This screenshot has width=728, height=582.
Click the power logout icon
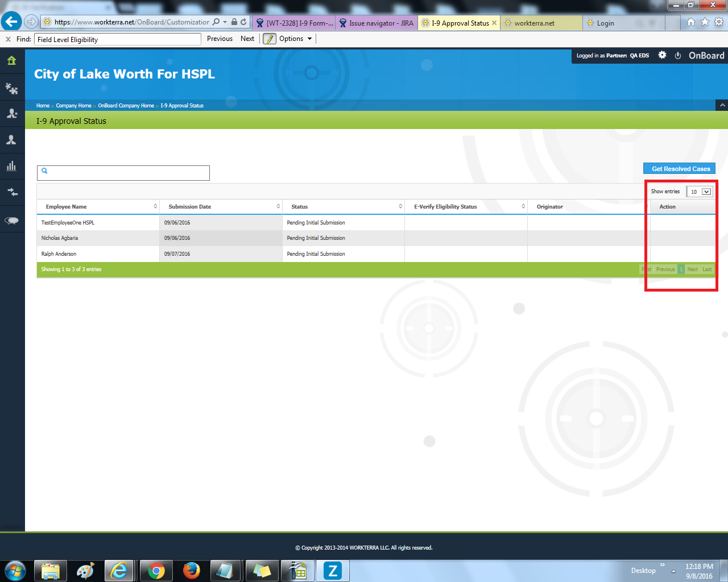tap(677, 56)
